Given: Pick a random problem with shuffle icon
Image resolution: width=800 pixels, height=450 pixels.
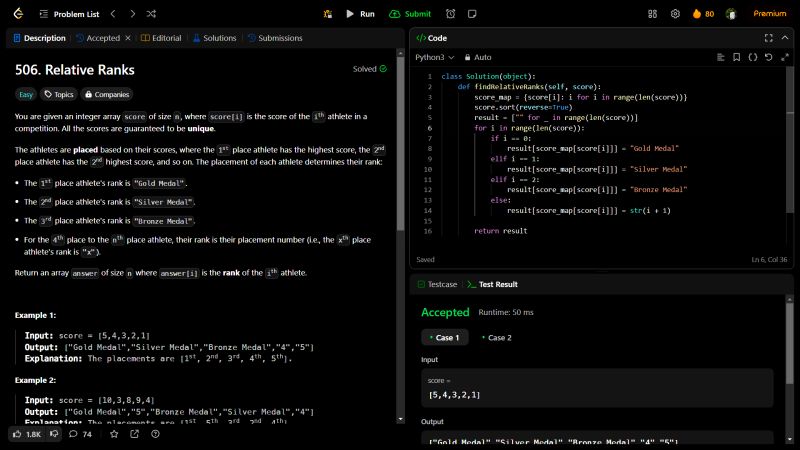Looking at the screenshot, I should click(150, 14).
